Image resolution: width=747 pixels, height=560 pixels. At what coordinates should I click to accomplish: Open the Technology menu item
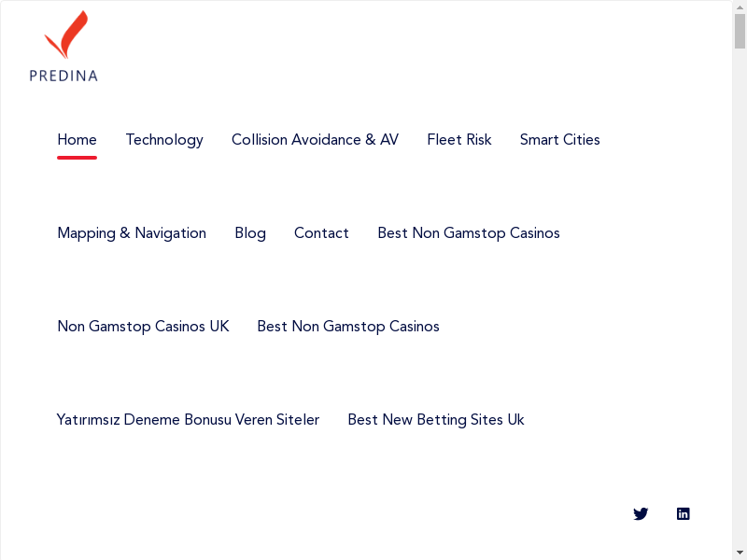click(x=164, y=140)
